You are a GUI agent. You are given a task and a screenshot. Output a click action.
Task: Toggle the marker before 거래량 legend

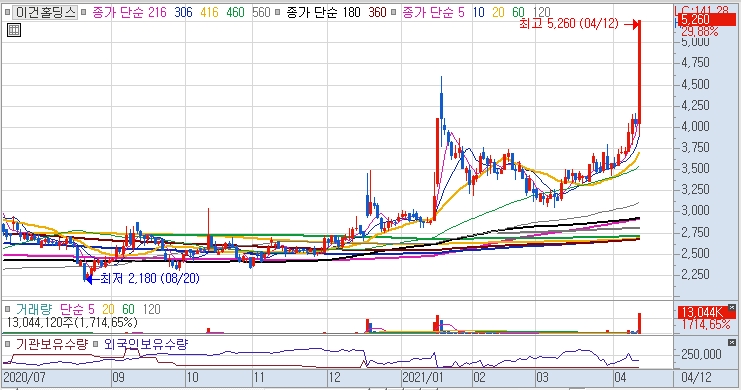(x=8, y=310)
